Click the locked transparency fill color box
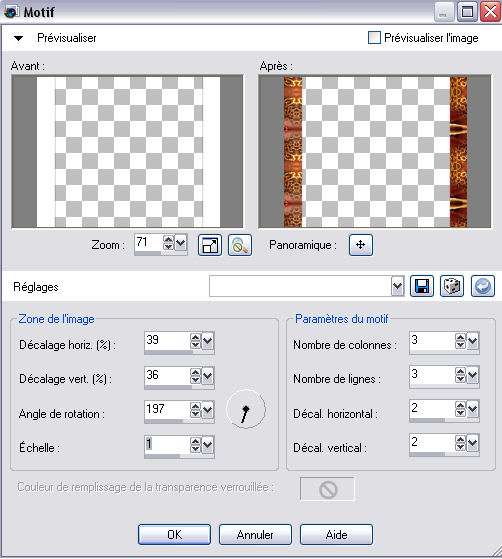502x559 pixels. [327, 489]
